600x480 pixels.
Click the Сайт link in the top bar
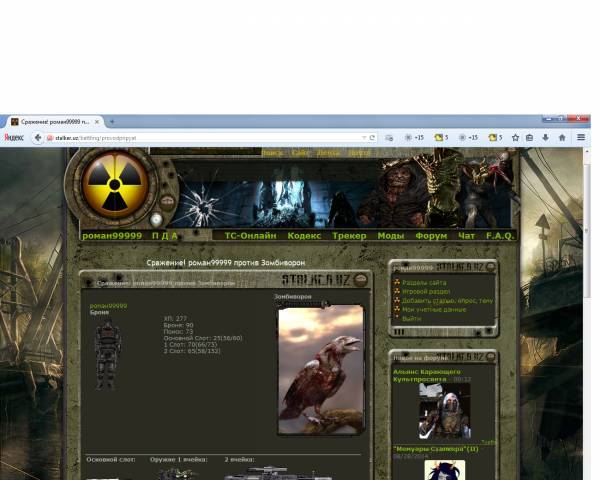click(x=300, y=153)
